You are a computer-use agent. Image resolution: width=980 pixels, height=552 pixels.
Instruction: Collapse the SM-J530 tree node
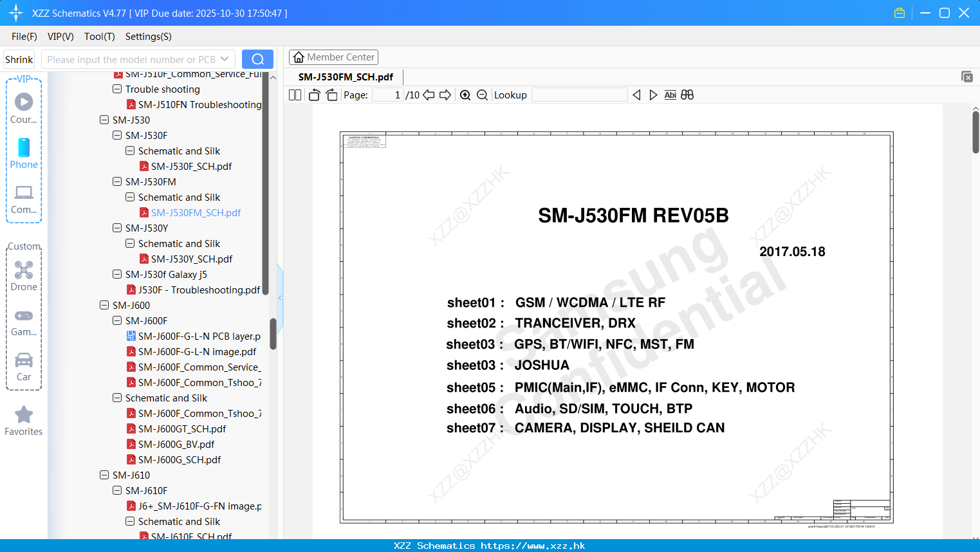tap(104, 120)
